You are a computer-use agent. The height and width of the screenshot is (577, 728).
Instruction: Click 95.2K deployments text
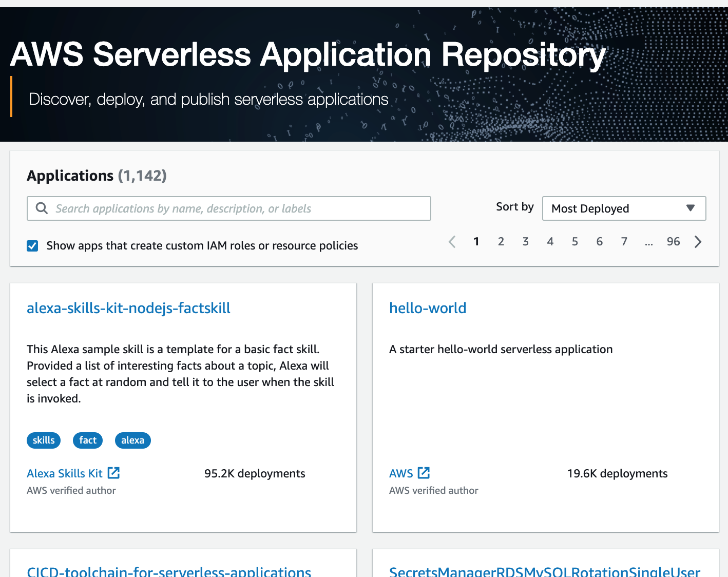255,473
